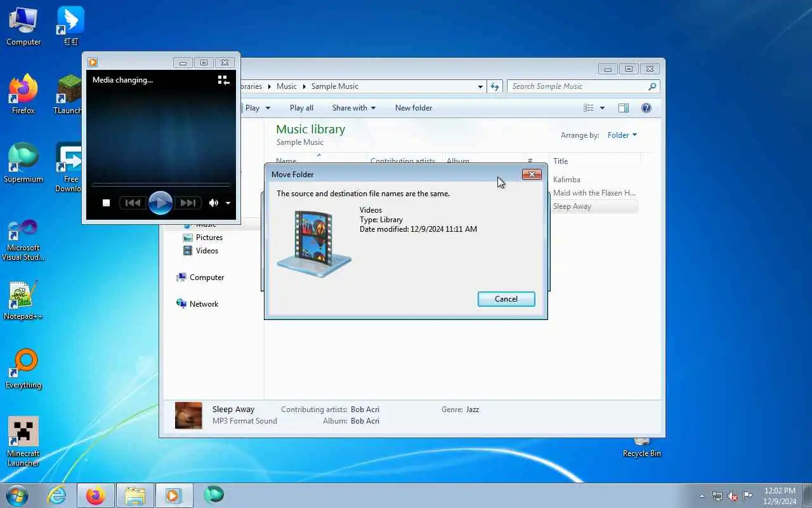This screenshot has width=812, height=508.
Task: Play the media in Media Player
Action: click(x=160, y=203)
